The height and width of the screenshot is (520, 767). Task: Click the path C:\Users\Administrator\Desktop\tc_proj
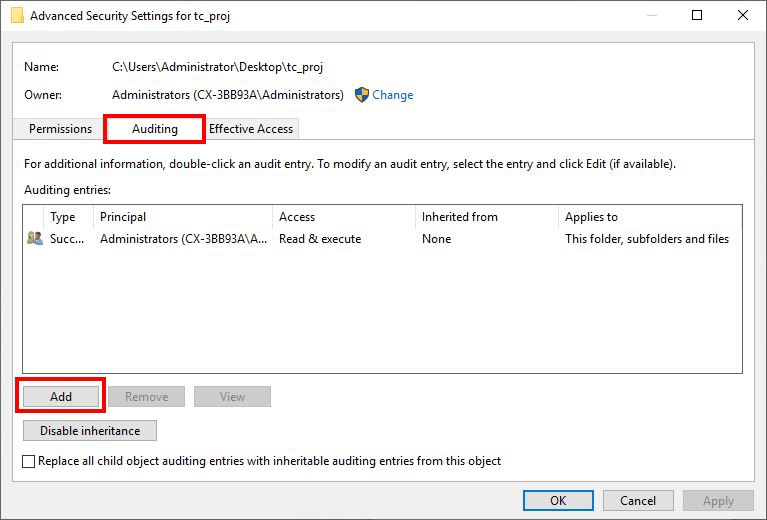pyautogui.click(x=218, y=67)
